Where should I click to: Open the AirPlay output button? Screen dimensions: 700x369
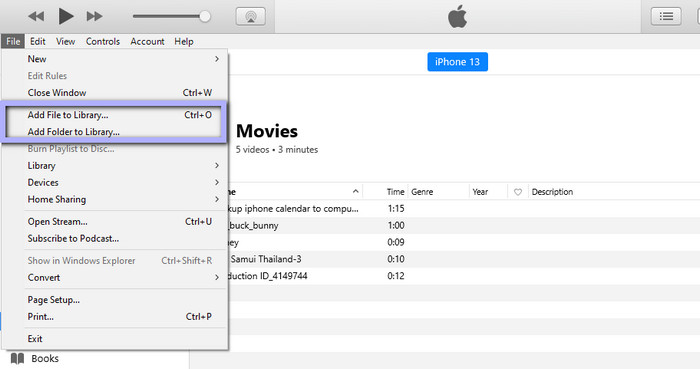[250, 17]
